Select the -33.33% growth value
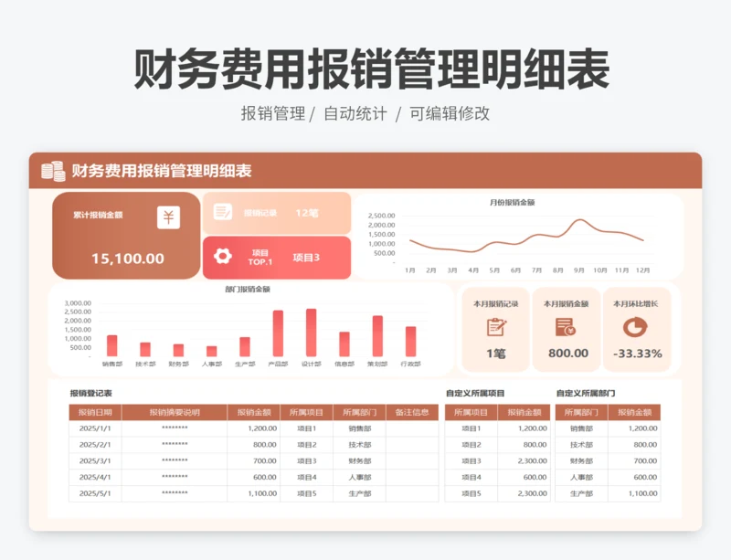 637,354
